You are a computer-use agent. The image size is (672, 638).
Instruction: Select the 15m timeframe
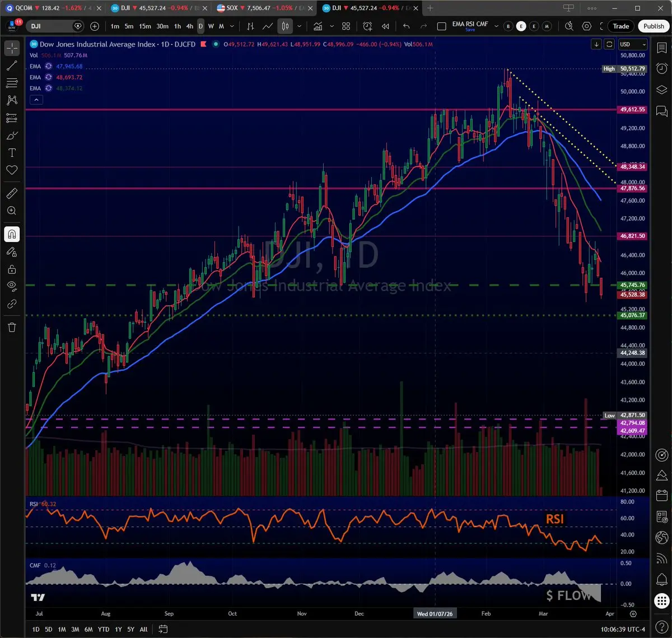click(144, 26)
